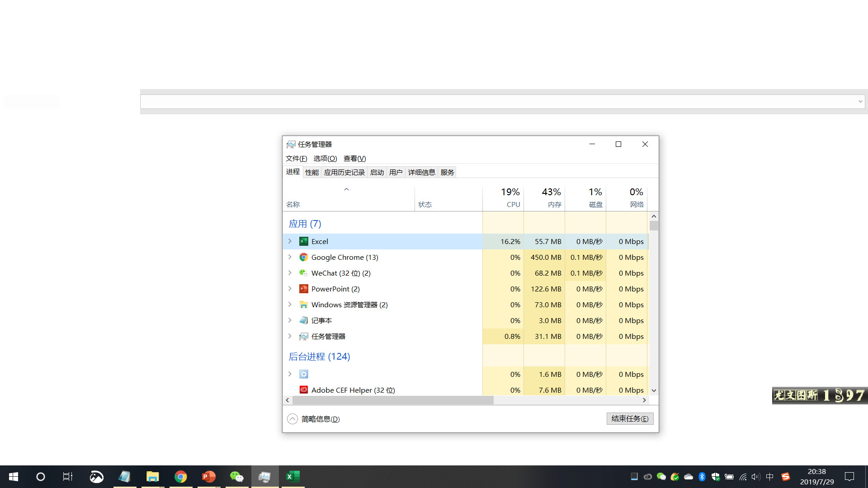This screenshot has height=488, width=868.
Task: Click the Bluetooth tray icon
Action: [x=702, y=477]
